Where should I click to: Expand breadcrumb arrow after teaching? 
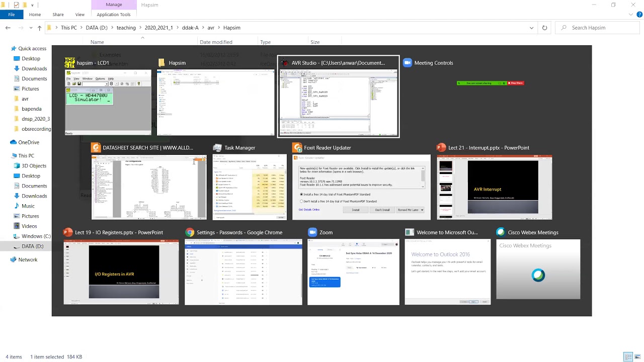[140, 28]
